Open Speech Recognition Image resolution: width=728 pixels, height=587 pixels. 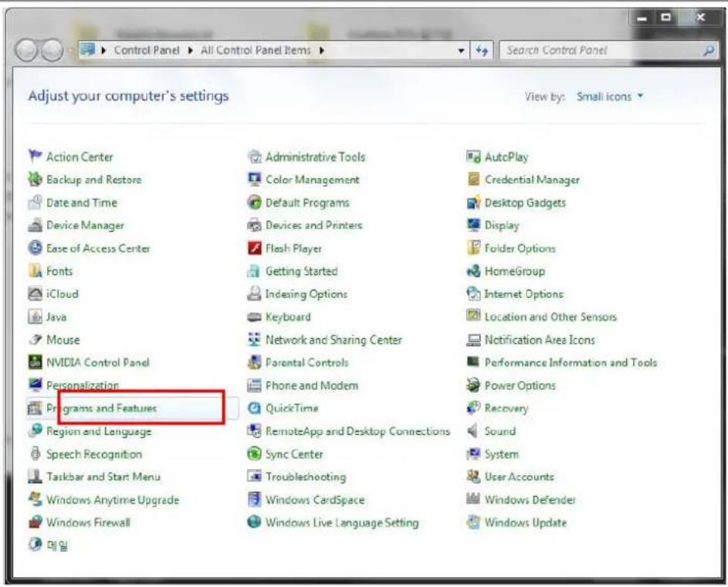point(93,453)
